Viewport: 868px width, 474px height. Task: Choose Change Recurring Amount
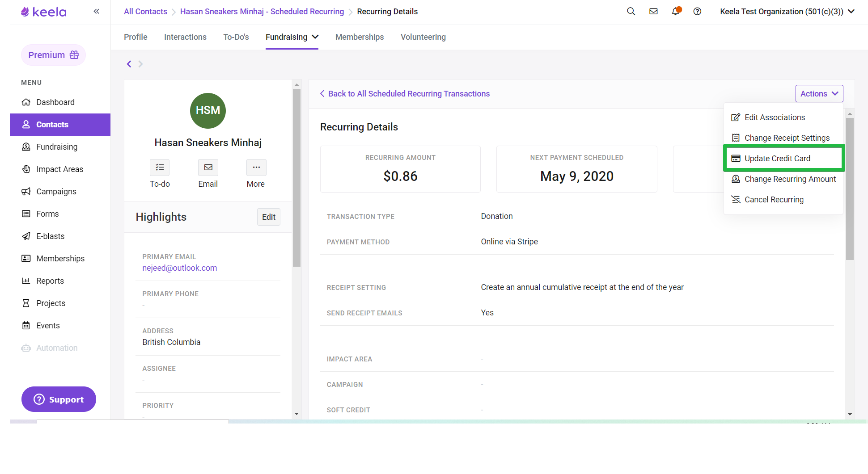pyautogui.click(x=783, y=179)
